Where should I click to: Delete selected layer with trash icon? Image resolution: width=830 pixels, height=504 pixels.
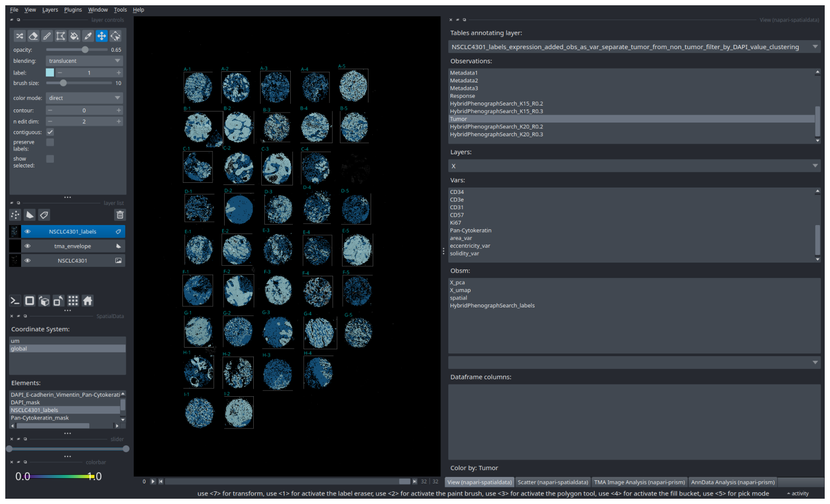coord(120,215)
